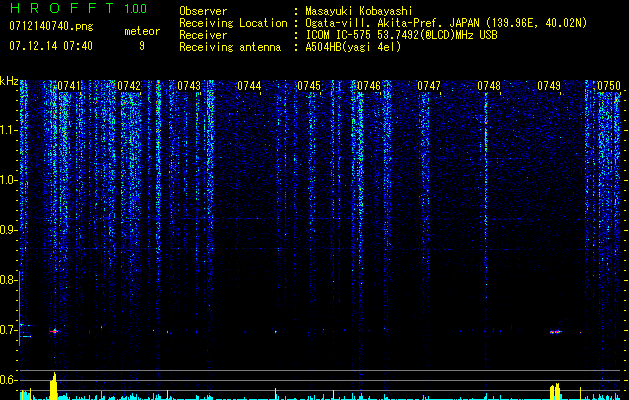Click the 1.0 kHz axis label
The image size is (629, 400).
coord(7,180)
